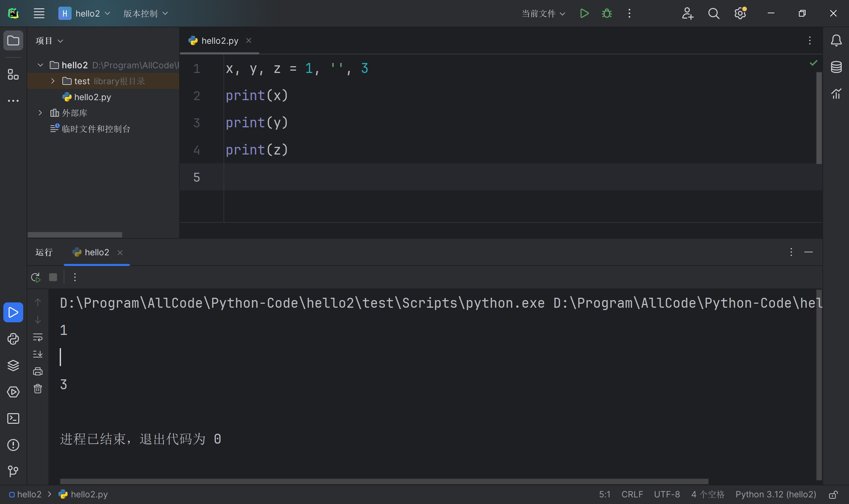Open the 当前文件 run configuration dropdown
This screenshot has height=504, width=849.
pyautogui.click(x=543, y=14)
